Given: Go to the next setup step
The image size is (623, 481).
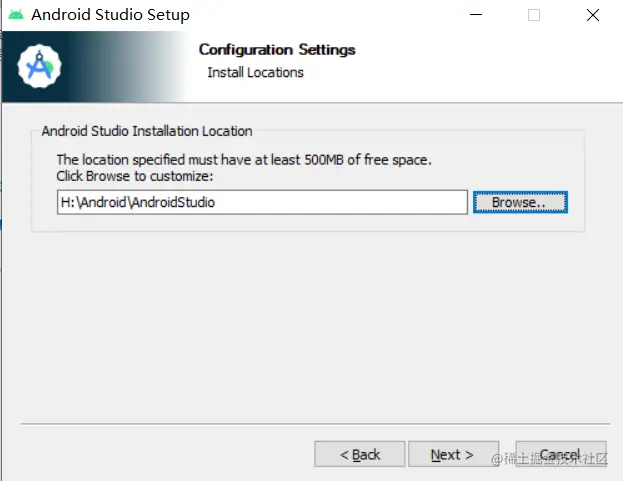Looking at the screenshot, I should point(453,454).
